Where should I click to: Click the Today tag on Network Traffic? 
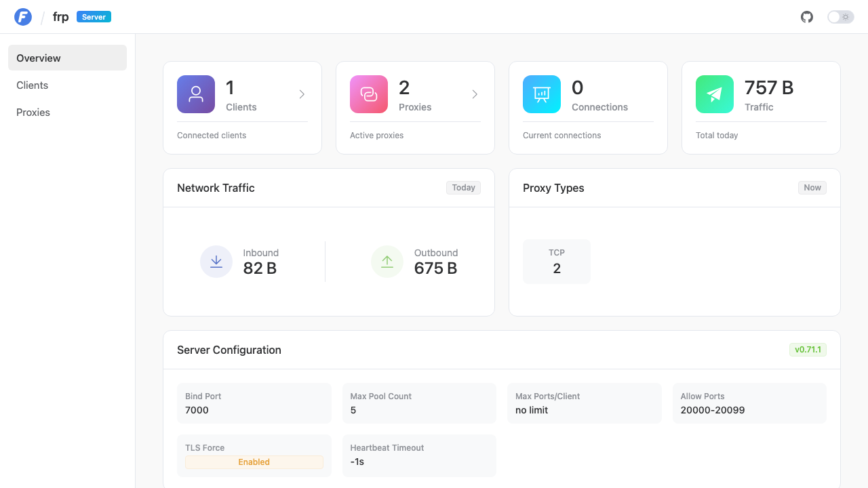pyautogui.click(x=463, y=188)
